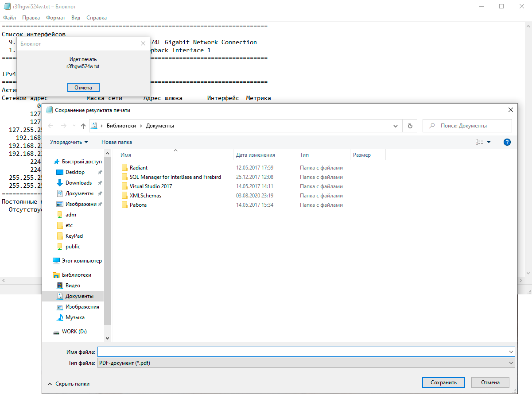This screenshot has height=394, width=532.
Task: Collapse folders with Скрыть папки
Action: pyautogui.click(x=69, y=384)
